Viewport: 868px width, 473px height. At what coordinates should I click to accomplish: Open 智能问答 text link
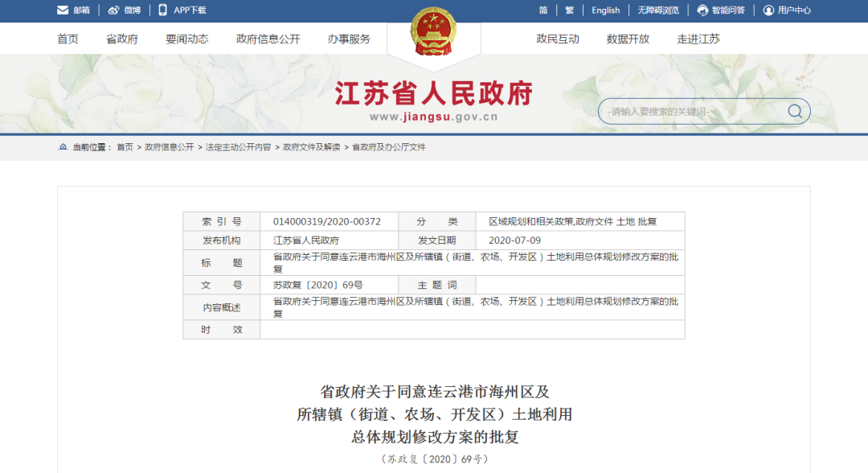tap(728, 10)
